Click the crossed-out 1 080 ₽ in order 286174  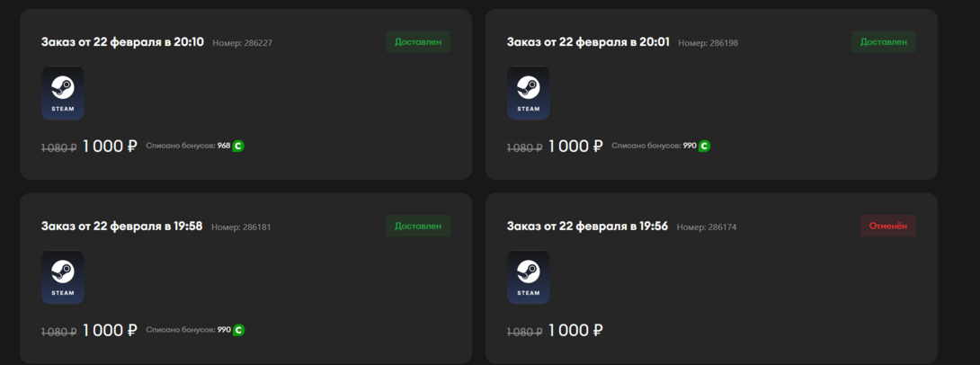pos(525,332)
